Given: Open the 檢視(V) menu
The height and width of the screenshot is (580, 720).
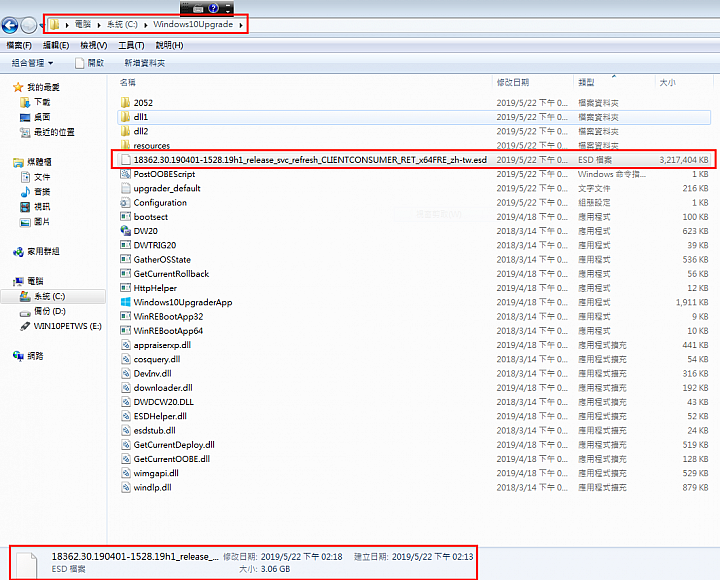Looking at the screenshot, I should click(94, 45).
